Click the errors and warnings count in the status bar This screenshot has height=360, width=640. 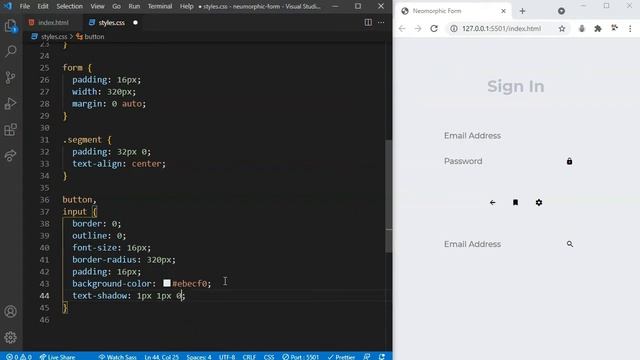pos(19,357)
